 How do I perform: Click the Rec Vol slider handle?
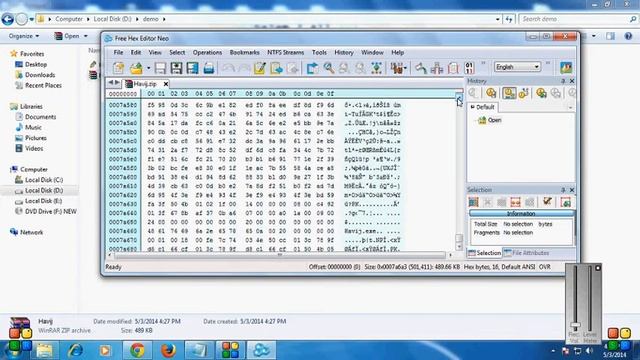[575, 325]
